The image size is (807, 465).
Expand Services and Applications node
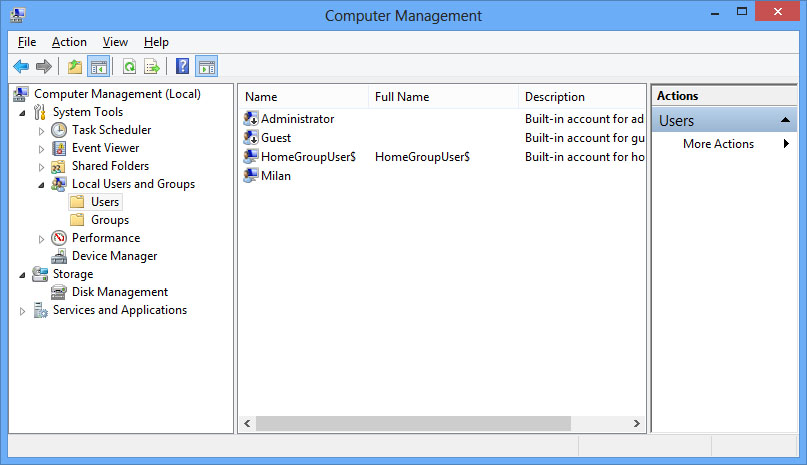22,311
